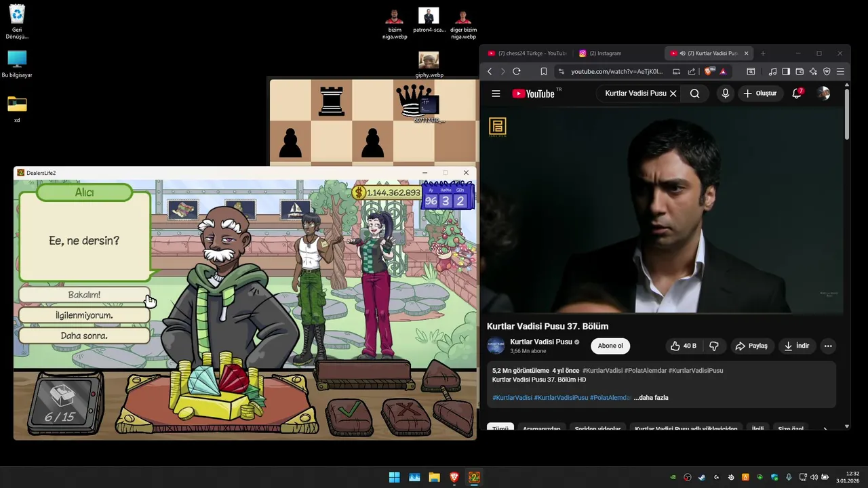Click the green checkmark accept stamp
868x488 pixels.
coord(349,415)
